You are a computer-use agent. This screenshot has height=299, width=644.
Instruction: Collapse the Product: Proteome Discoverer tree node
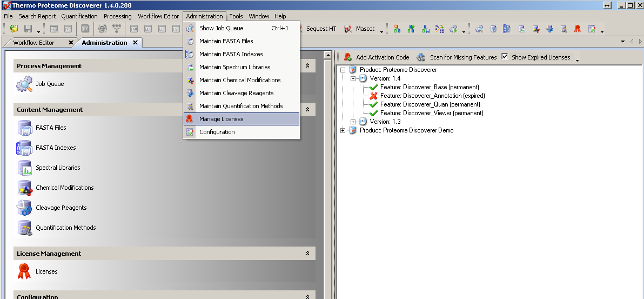click(x=343, y=70)
